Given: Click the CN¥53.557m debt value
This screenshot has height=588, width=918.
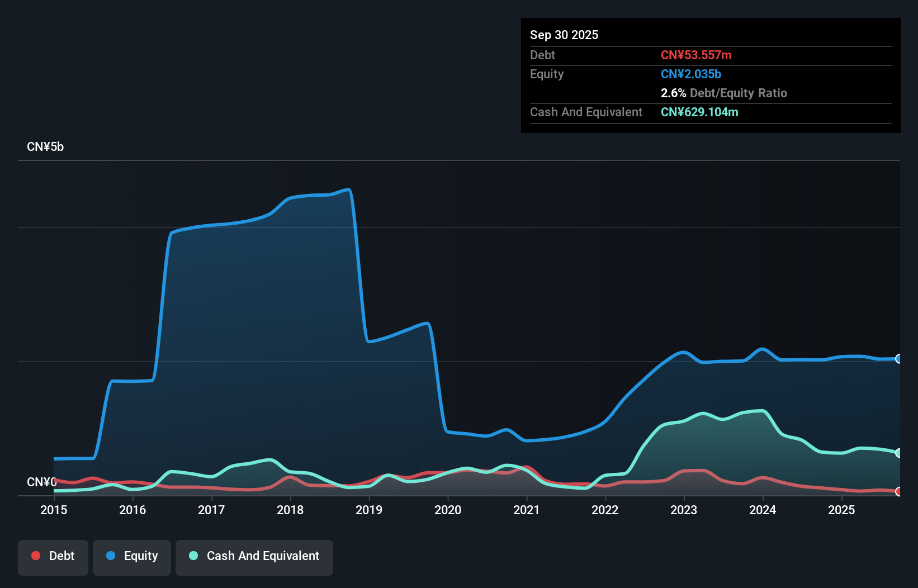Looking at the screenshot, I should 696,55.
